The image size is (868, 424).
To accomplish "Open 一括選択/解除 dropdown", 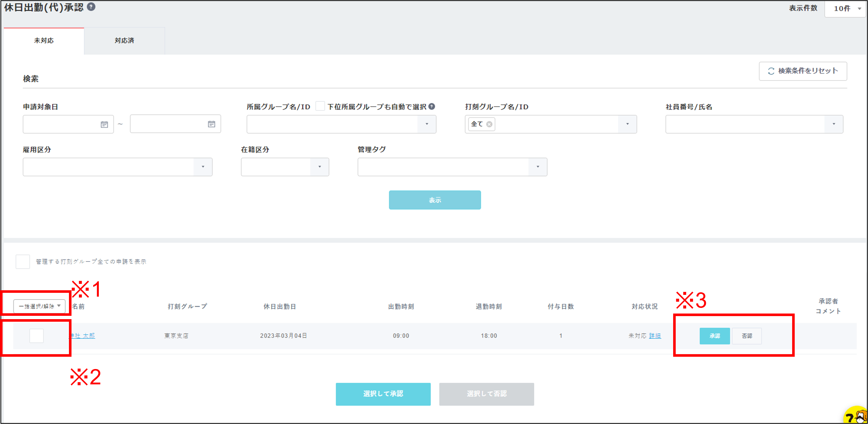I will [x=39, y=306].
